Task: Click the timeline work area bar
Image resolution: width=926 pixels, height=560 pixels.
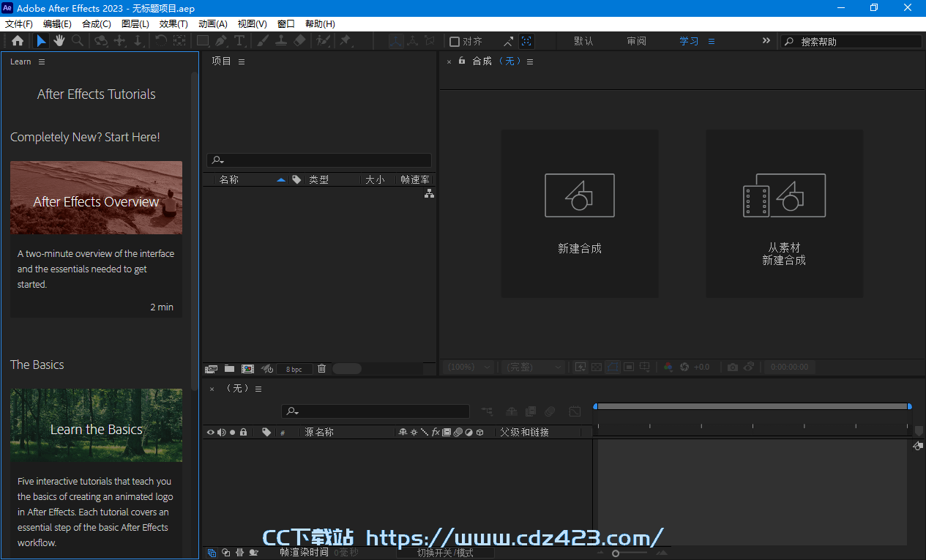Action: (x=753, y=406)
